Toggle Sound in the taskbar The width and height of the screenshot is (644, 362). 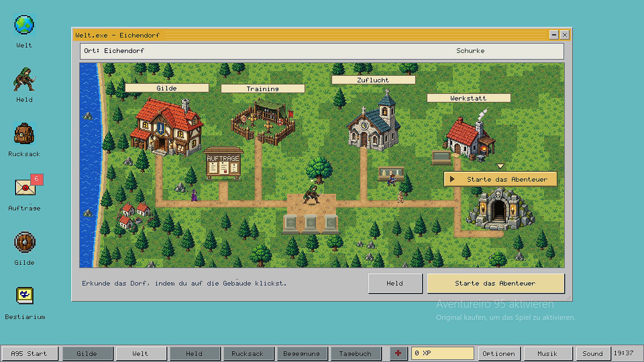tap(593, 354)
